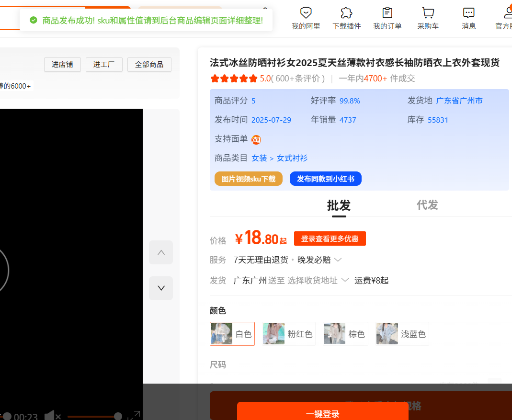
Task: Switch to the 代发 tab
Action: 427,205
